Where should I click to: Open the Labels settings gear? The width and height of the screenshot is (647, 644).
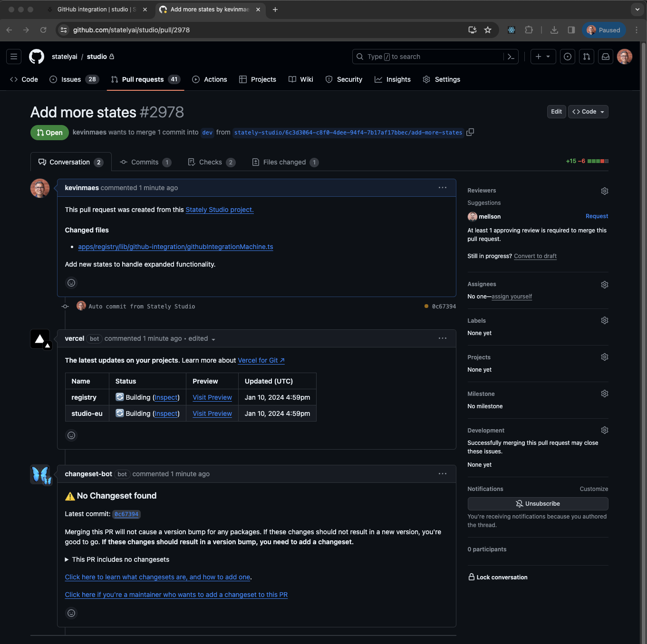[x=604, y=320]
